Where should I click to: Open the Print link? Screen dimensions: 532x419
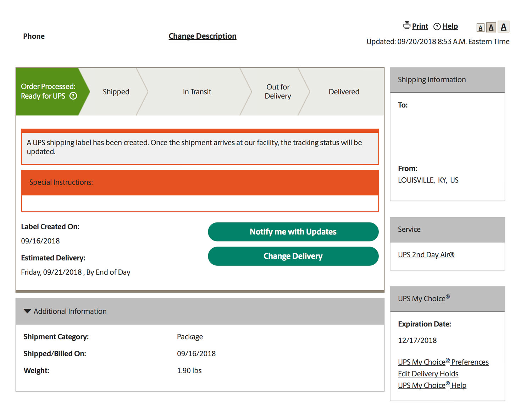pyautogui.click(x=420, y=26)
